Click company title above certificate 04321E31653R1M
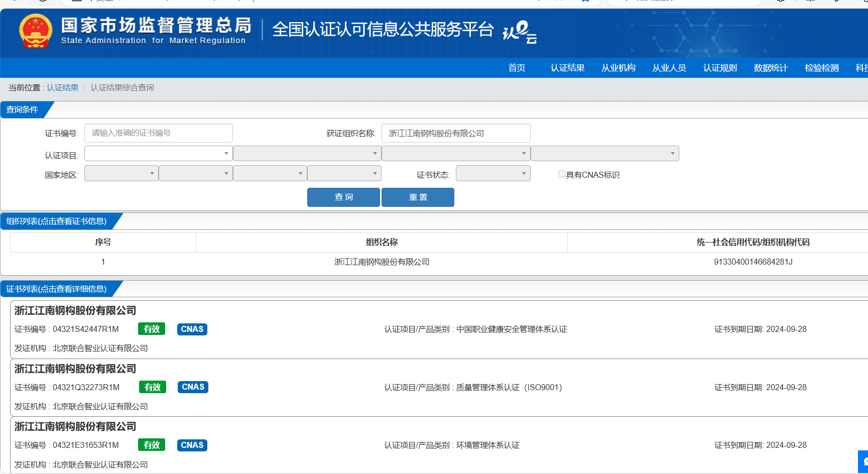The height and width of the screenshot is (474, 868). coord(75,426)
